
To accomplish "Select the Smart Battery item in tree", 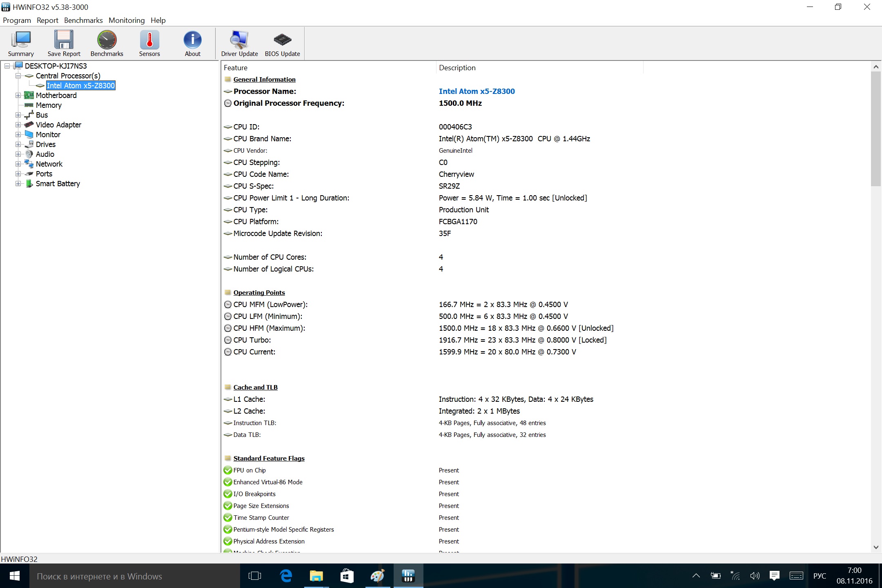I will pyautogui.click(x=58, y=183).
